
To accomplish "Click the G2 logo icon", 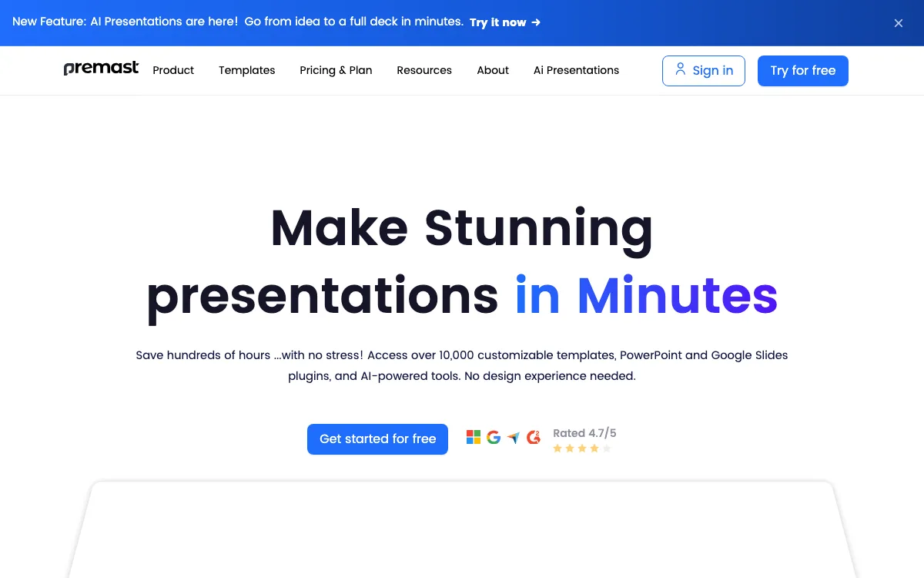I will (534, 437).
